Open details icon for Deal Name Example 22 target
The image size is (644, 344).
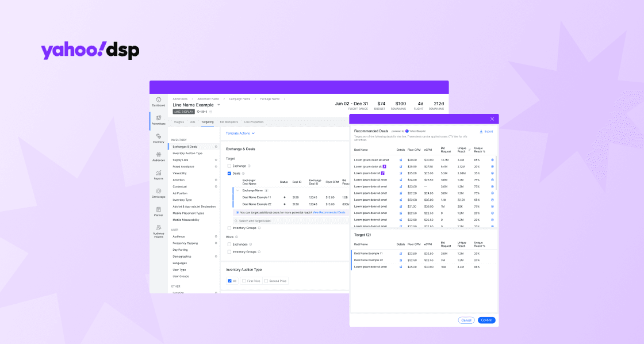[400, 260]
